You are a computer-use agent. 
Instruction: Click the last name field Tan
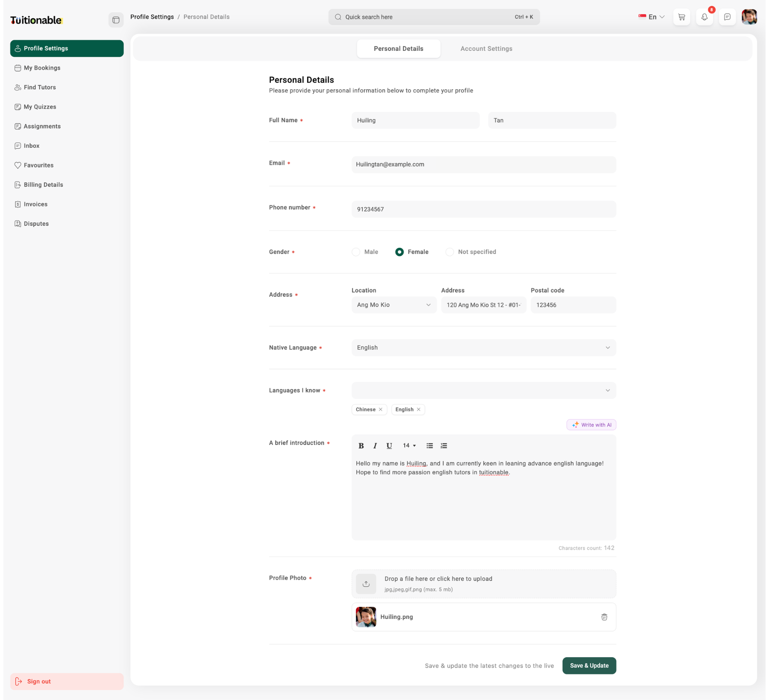(552, 120)
